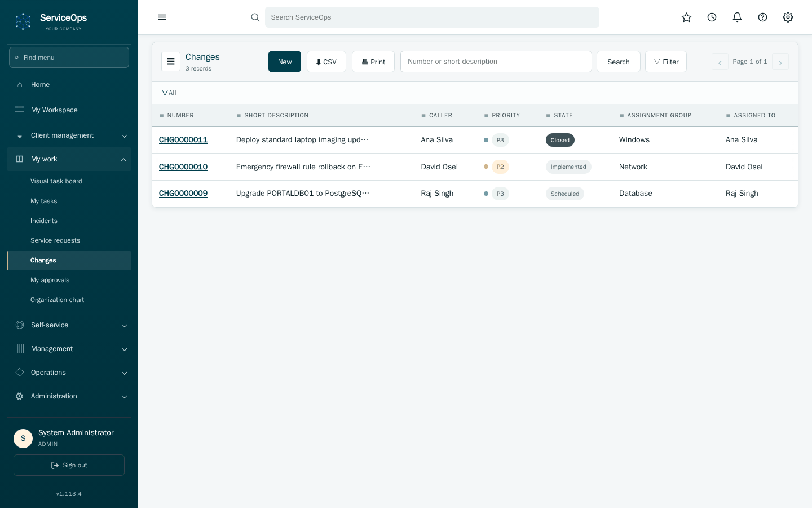812x508 pixels.
Task: Expand the Operations menu
Action: 69,373
